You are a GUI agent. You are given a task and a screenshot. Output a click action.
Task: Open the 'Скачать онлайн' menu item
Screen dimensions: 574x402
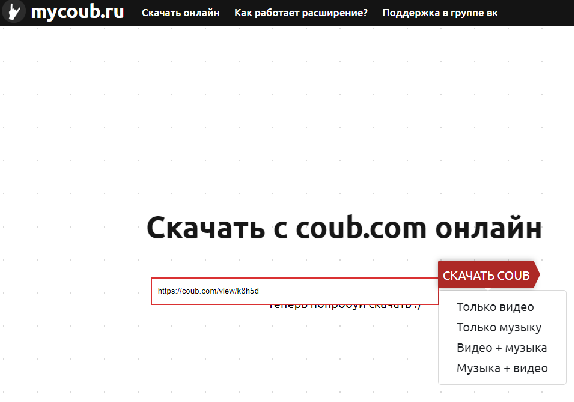pos(180,13)
